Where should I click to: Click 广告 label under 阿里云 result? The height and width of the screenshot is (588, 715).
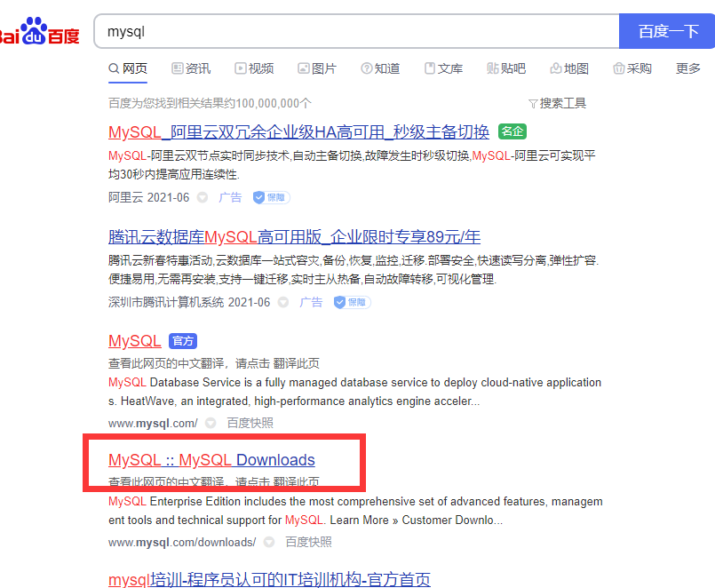230,197
